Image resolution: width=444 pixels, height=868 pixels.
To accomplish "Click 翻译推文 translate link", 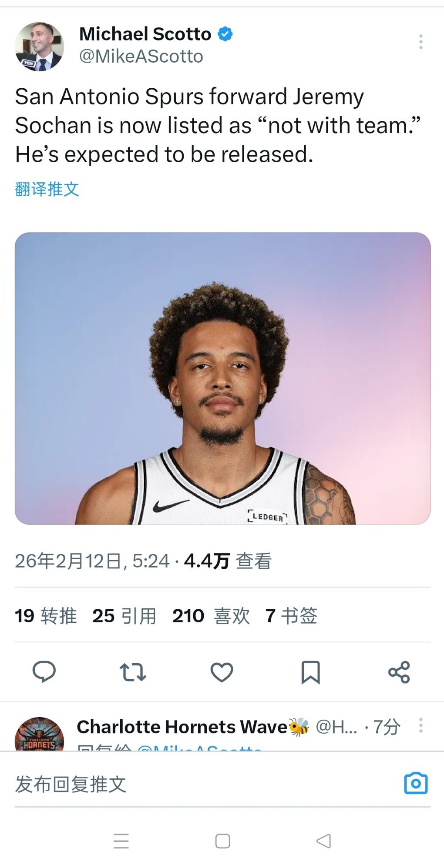I will 47,189.
